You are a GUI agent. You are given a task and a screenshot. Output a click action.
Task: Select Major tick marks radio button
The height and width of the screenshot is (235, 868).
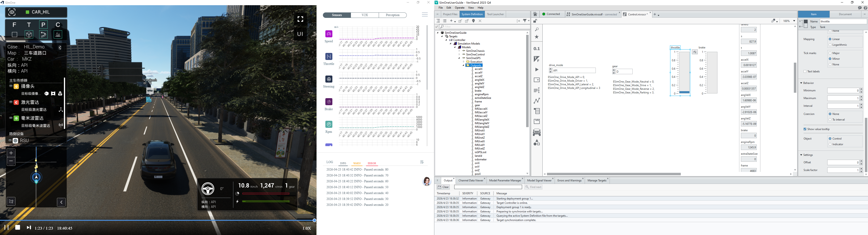(x=830, y=53)
